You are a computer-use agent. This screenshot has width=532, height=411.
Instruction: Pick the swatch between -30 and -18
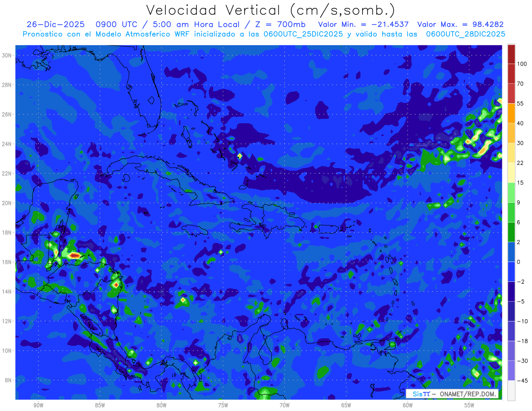point(511,351)
